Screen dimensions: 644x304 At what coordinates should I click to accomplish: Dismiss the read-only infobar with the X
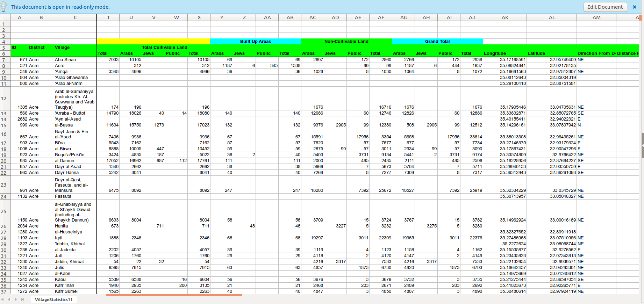coord(635,7)
